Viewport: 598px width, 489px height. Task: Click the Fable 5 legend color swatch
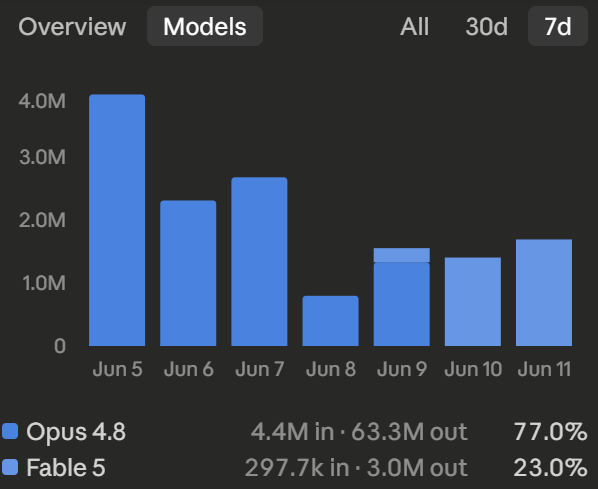point(10,467)
